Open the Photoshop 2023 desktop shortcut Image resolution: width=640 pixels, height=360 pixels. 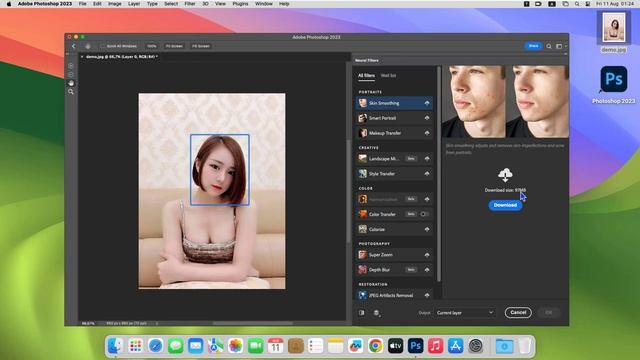tap(613, 84)
